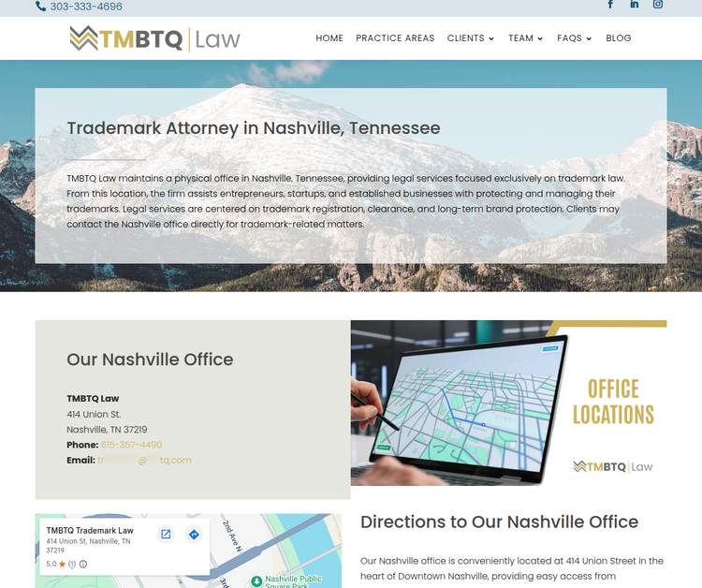The height and width of the screenshot is (588, 702).
Task: Click 'Our Nashville Office' heading
Action: (x=150, y=360)
